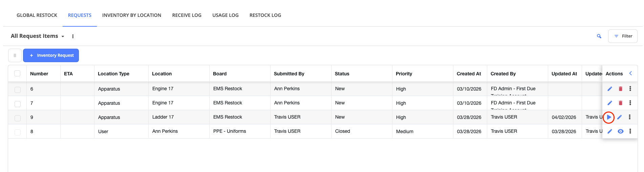Check the box for request number 9

(18, 118)
